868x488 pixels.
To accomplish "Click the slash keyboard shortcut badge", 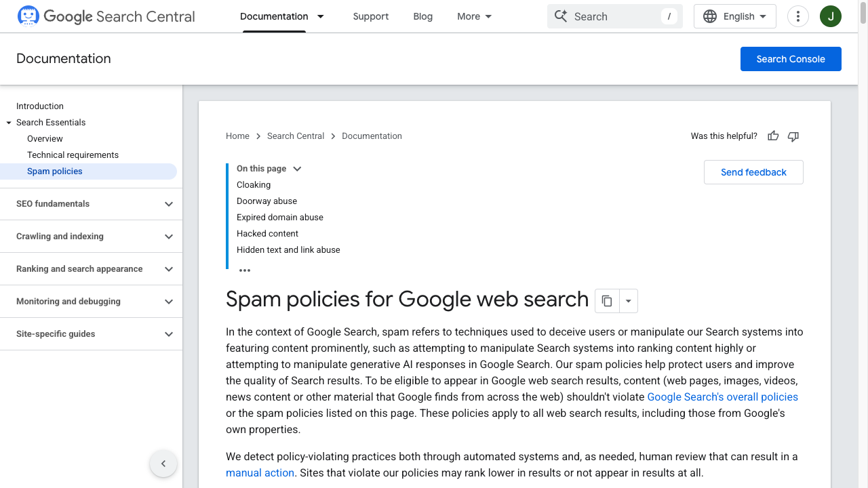I will click(669, 16).
